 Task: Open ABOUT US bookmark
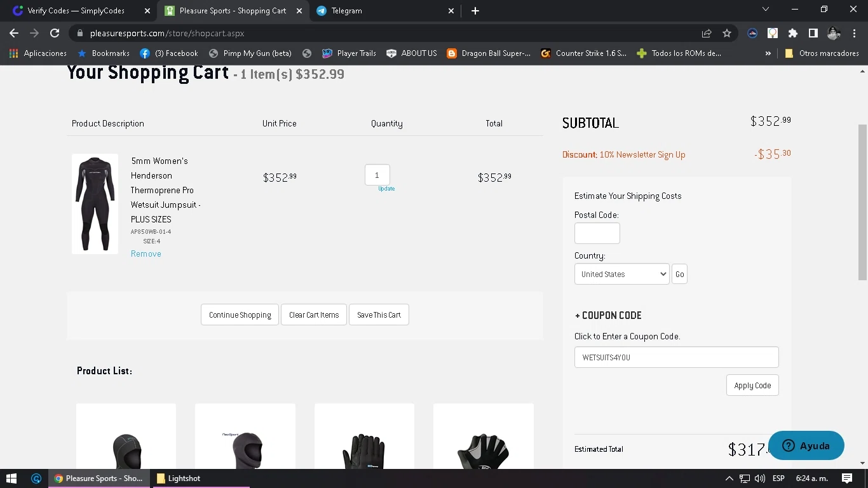coord(412,53)
